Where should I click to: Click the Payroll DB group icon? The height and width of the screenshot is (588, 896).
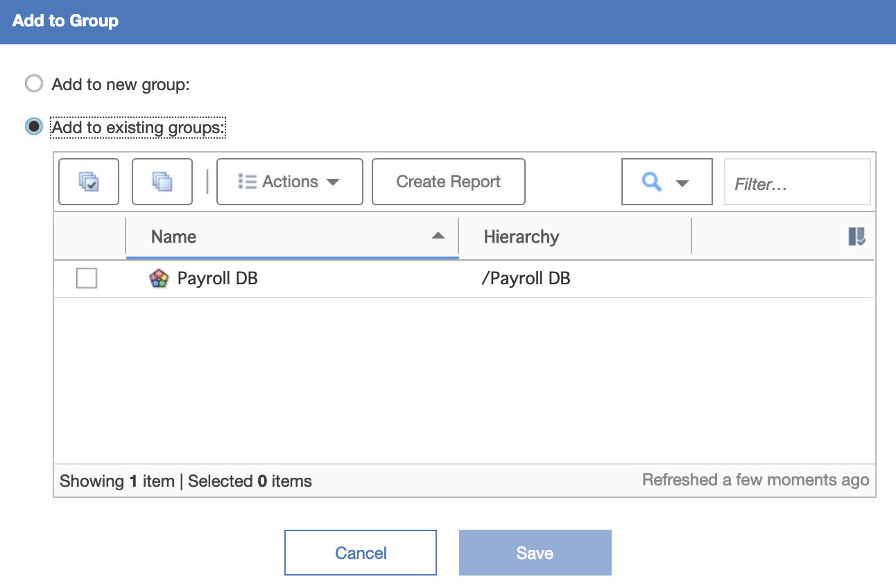(160, 278)
